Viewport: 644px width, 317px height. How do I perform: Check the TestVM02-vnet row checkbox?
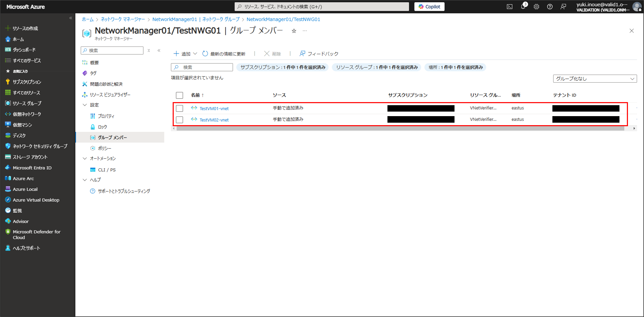(180, 120)
